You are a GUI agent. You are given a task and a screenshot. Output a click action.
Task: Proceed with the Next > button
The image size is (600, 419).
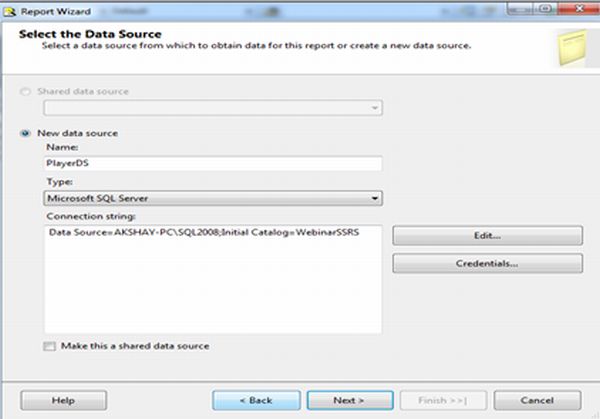(x=348, y=400)
